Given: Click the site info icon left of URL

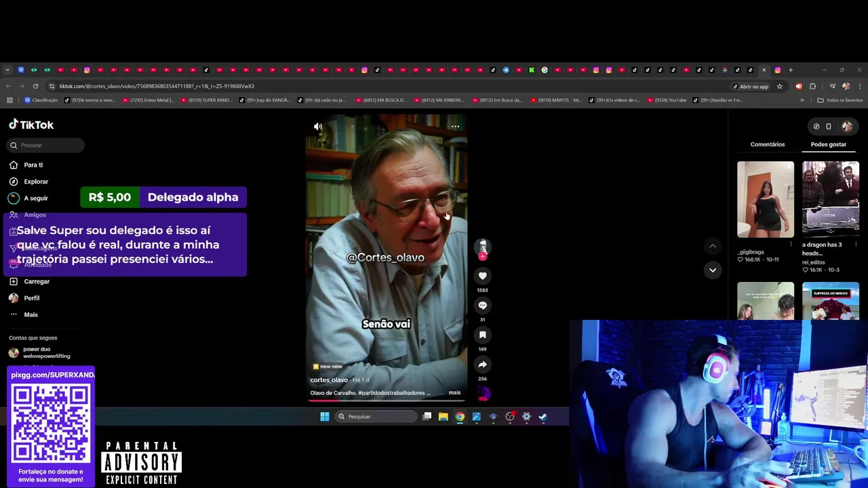Looking at the screenshot, I should point(52,87).
